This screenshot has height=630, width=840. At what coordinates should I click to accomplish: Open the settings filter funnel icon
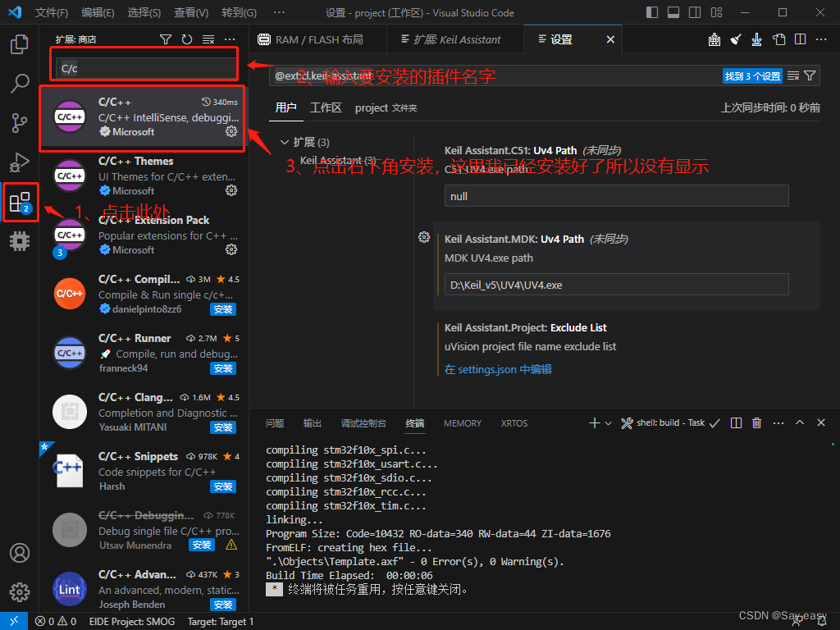pos(810,76)
